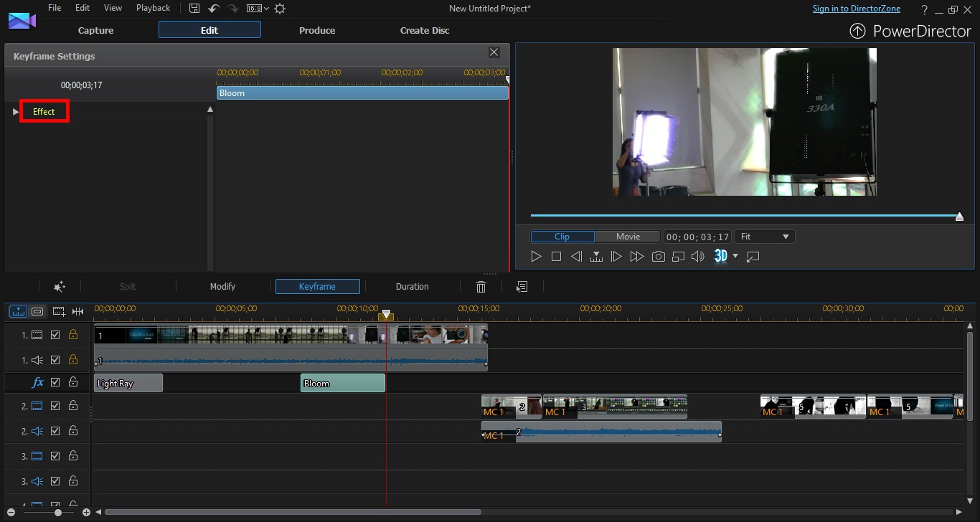Screen dimensions: 980x522
Task: Click the preview playback position slider handle
Action: [x=959, y=216]
